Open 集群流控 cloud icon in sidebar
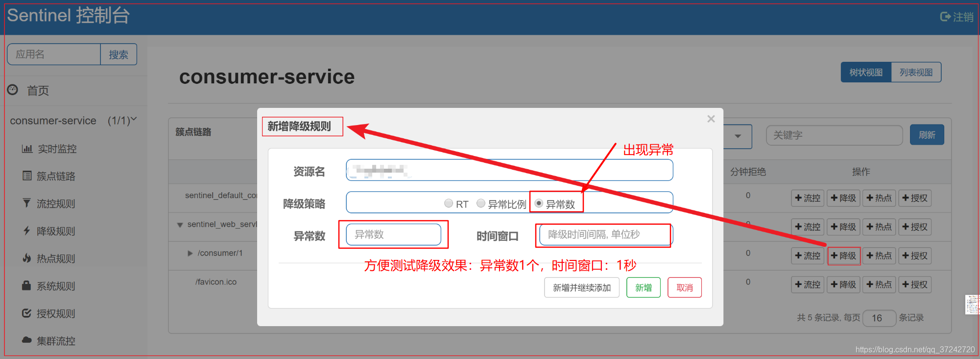 (x=27, y=340)
